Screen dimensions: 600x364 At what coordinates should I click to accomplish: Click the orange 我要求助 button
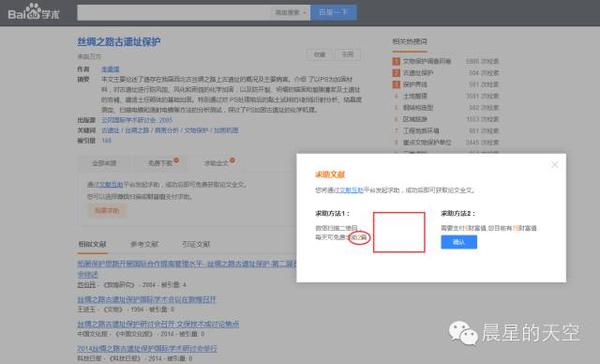click(x=107, y=211)
